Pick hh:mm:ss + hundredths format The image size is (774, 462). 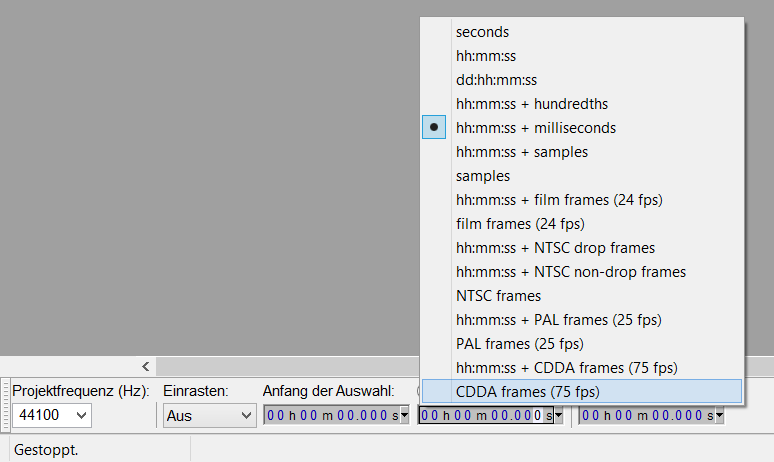click(531, 104)
